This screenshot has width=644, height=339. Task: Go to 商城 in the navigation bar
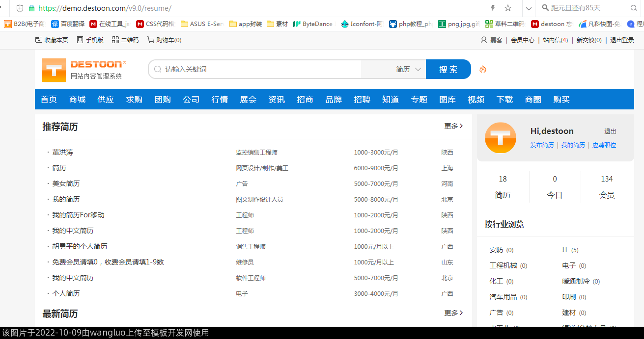click(78, 100)
